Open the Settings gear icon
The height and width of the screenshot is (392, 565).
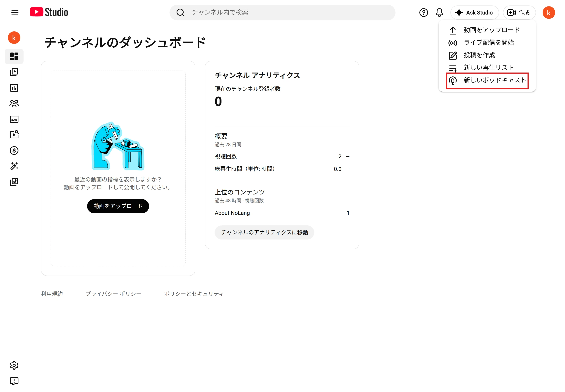point(14,365)
